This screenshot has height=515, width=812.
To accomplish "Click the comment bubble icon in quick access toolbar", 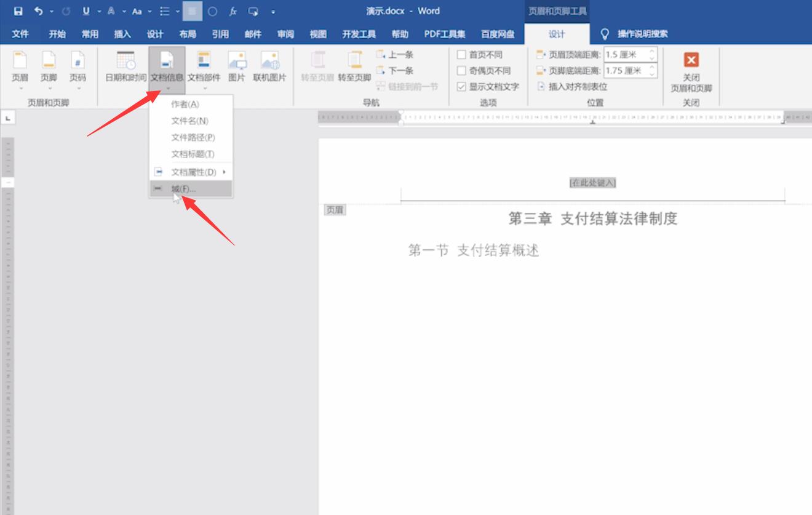I will pos(253,11).
